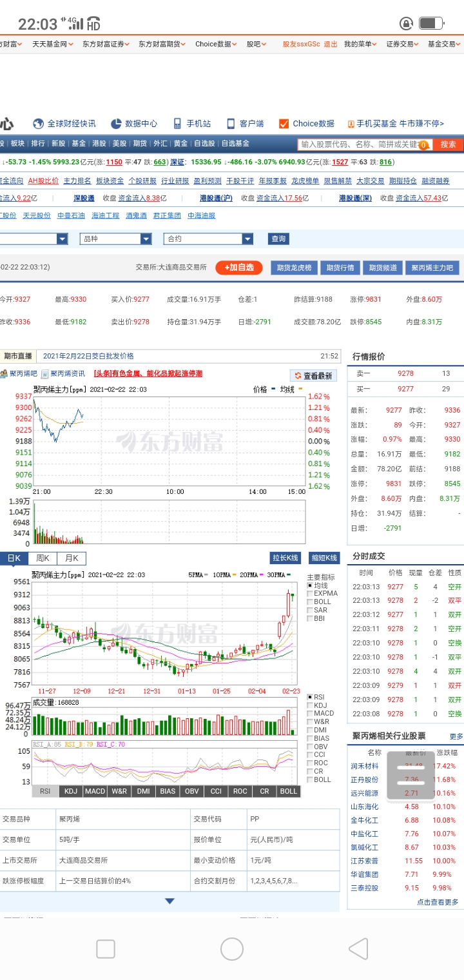Select the MACD indicator tab
This screenshot has width=464, height=980.
[x=95, y=791]
